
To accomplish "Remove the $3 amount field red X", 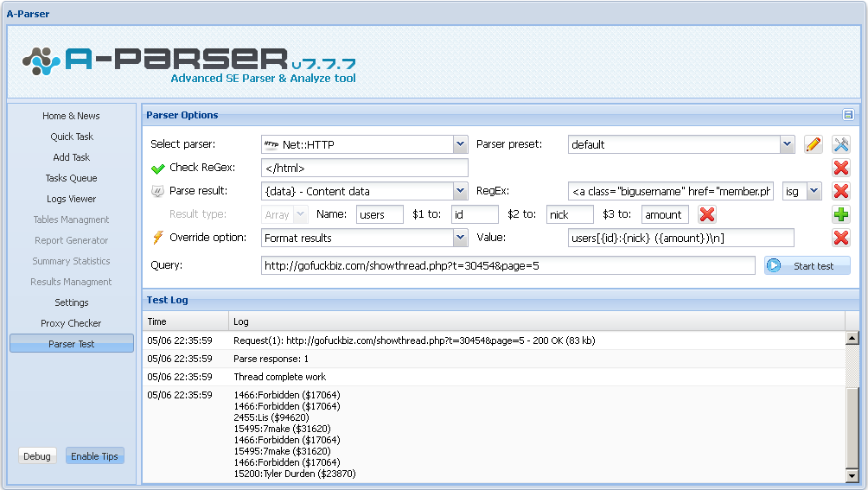I will click(707, 214).
